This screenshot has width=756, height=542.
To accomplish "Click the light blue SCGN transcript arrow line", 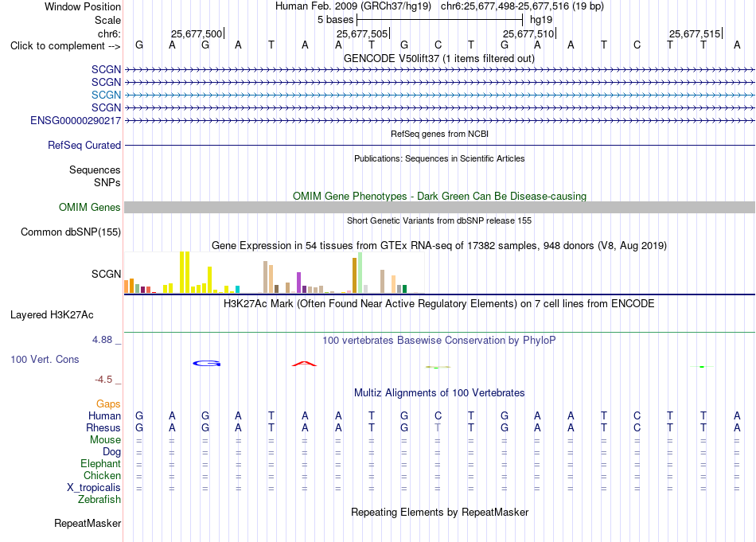I will [439, 95].
